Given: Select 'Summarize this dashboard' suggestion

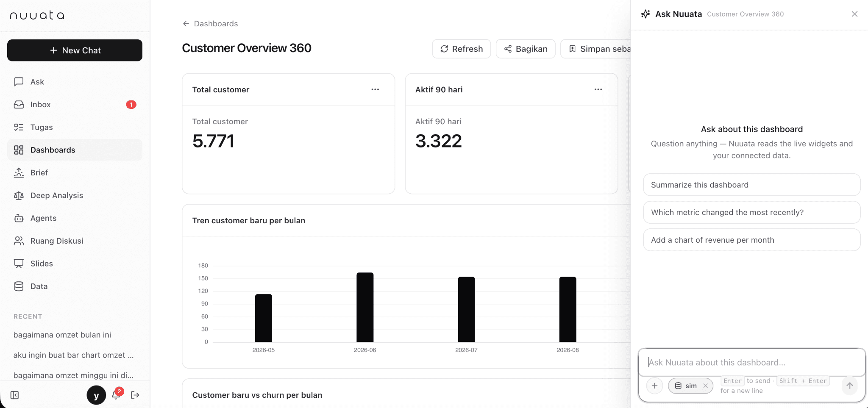Looking at the screenshot, I should [x=751, y=185].
